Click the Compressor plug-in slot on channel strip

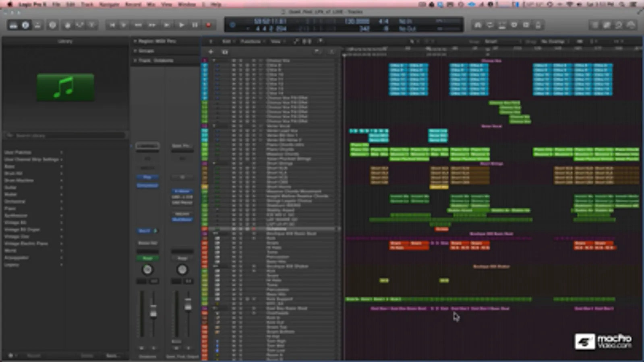point(147,185)
